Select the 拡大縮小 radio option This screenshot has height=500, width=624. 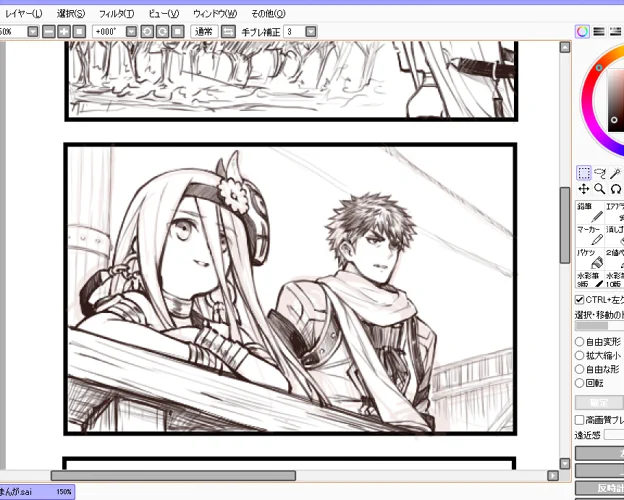coord(579,356)
